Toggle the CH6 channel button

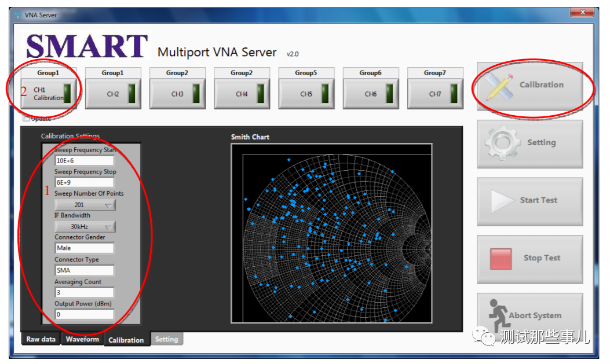pyautogui.click(x=371, y=94)
